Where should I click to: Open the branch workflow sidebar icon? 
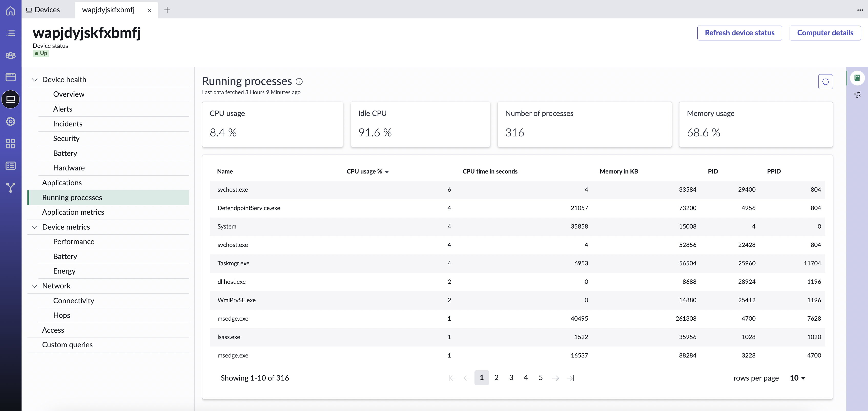click(11, 188)
